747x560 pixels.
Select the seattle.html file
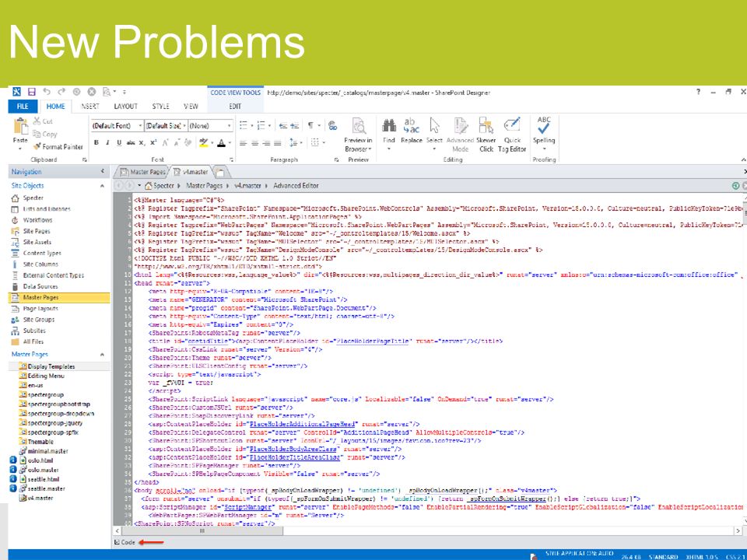(x=44, y=479)
